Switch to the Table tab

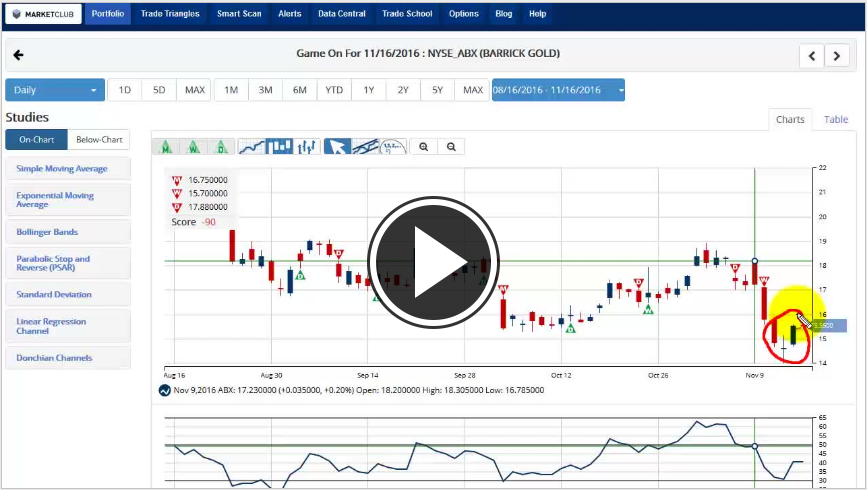pos(835,119)
